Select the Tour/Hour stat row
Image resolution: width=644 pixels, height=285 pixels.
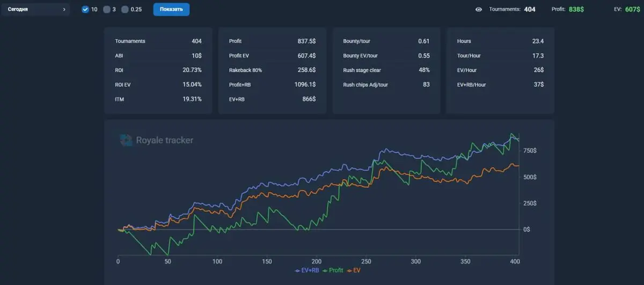pos(500,56)
